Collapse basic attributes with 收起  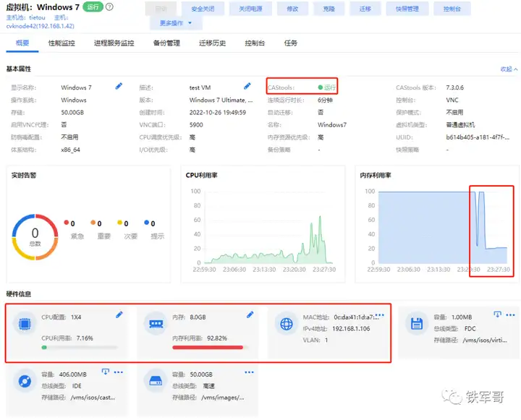pos(509,69)
